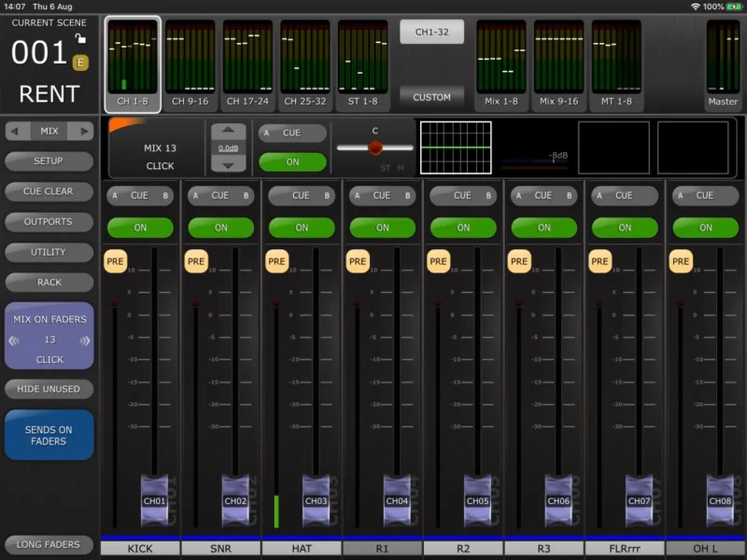Toggle PRE on the R2 channel
Screen dimensions: 747x560
[438, 261]
